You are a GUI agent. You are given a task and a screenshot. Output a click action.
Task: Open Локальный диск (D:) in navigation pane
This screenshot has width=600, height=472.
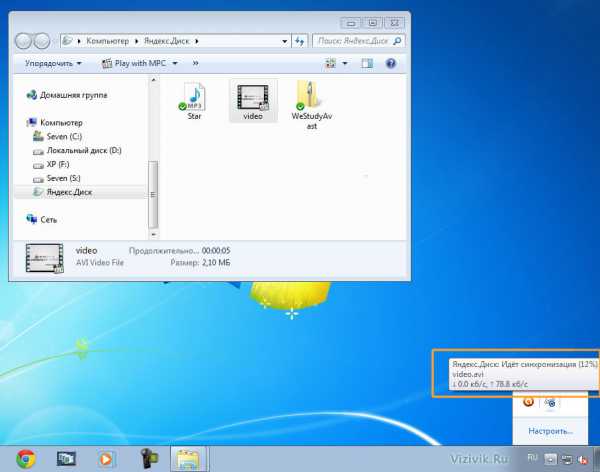pyautogui.click(x=77, y=150)
